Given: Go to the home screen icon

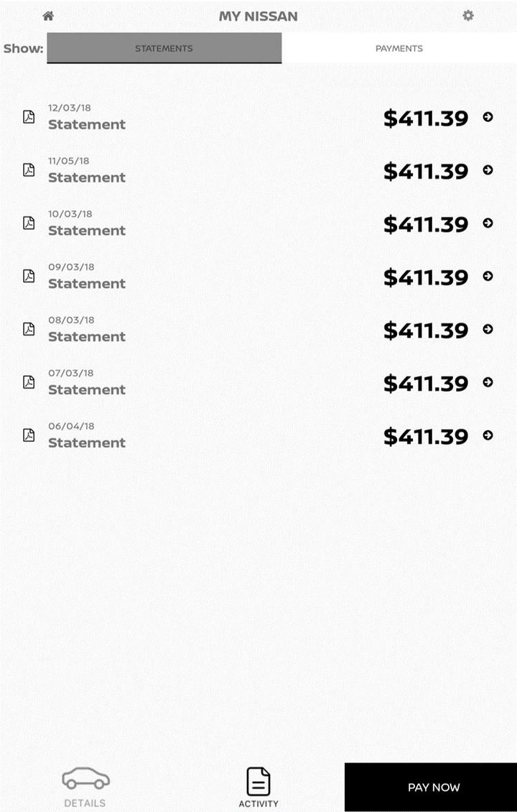Looking at the screenshot, I should (x=48, y=16).
